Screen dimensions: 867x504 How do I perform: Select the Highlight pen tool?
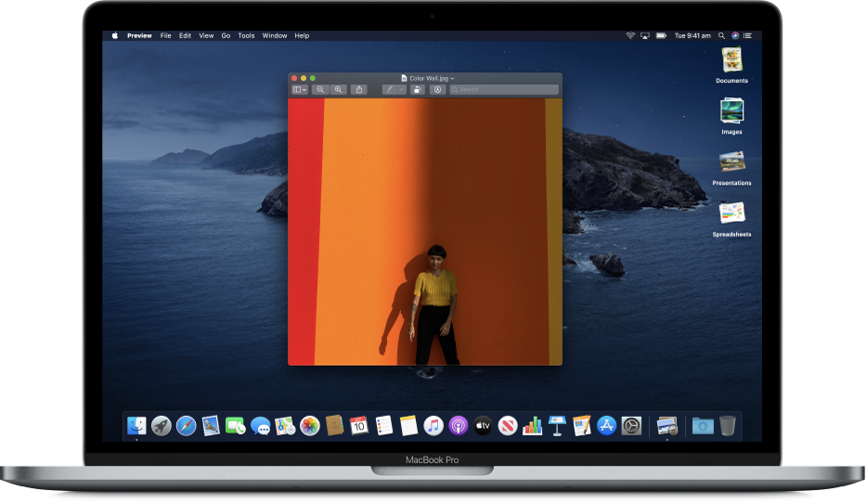click(390, 90)
